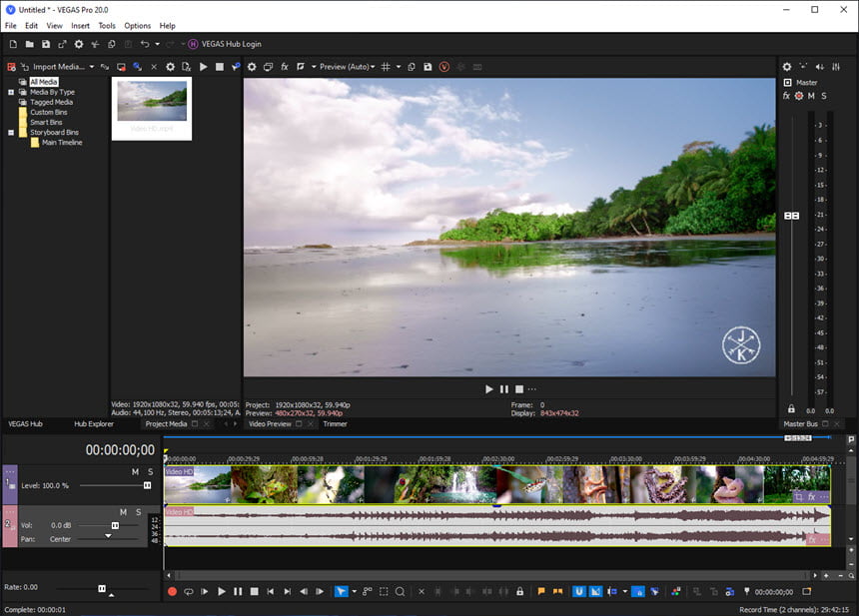This screenshot has height=616, width=859.
Task: Toggle preview on external monitor icon
Action: coord(268,67)
